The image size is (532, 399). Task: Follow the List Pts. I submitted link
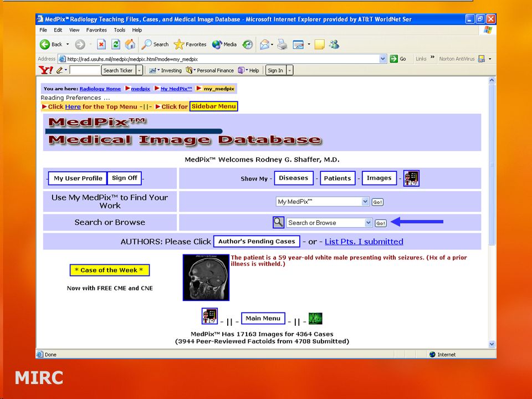coord(364,242)
